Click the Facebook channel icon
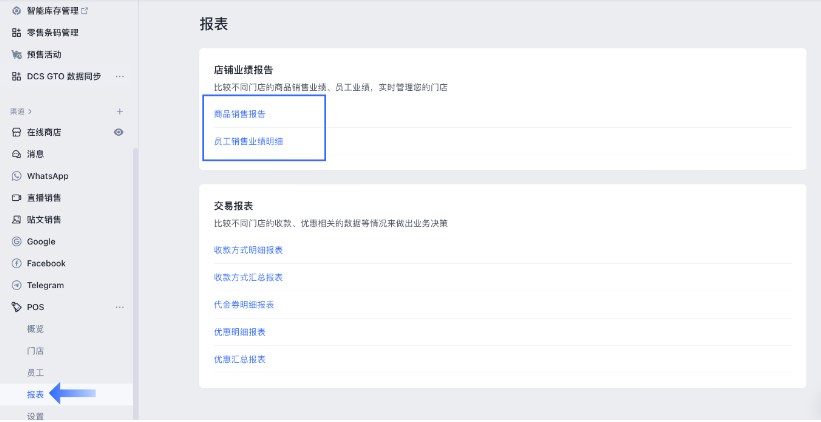 pos(16,264)
